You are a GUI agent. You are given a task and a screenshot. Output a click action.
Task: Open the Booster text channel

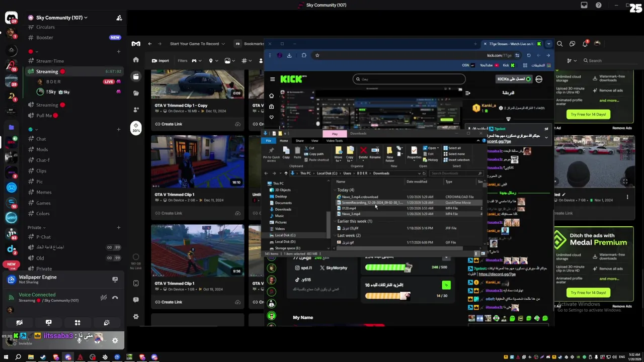[x=44, y=37]
